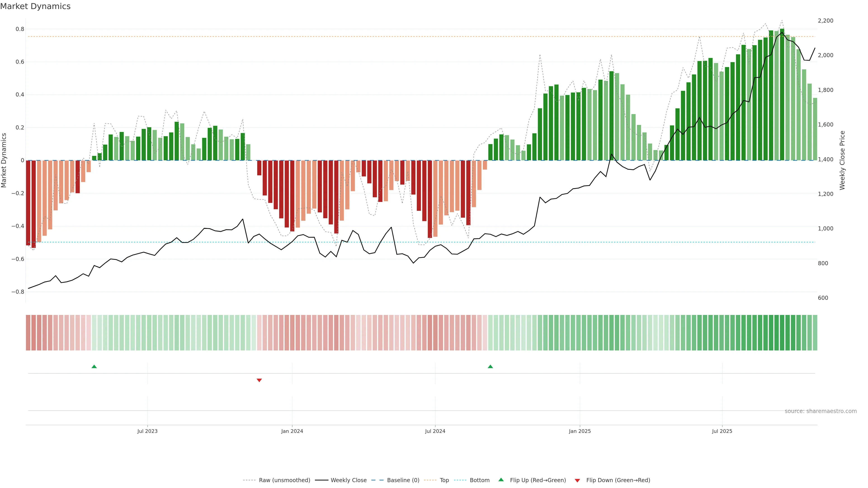
Task: Click the second green Flip Up marker
Action: pos(490,366)
